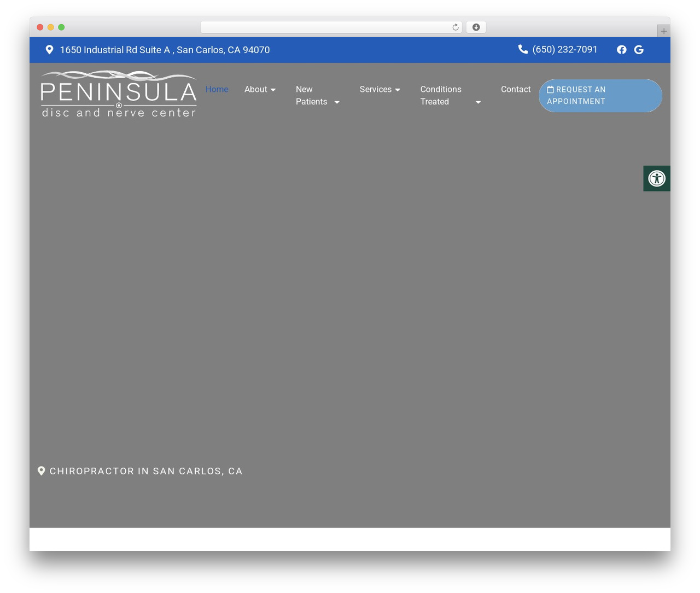Open the accessibility tools widget
The height and width of the screenshot is (593, 700).
point(657,178)
